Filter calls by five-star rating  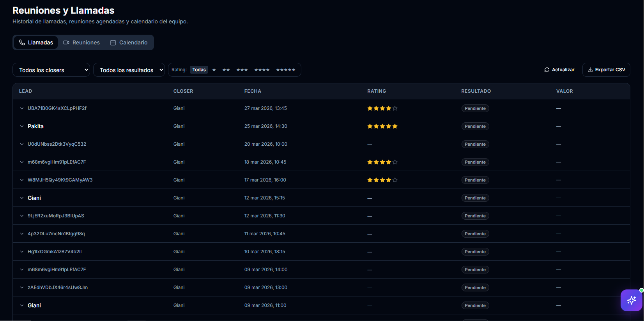[x=286, y=70]
